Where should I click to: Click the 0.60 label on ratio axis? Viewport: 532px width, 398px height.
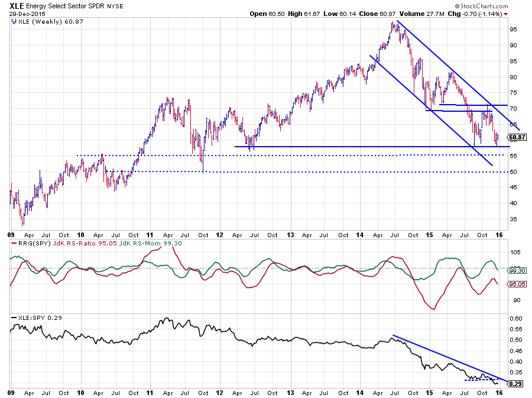[x=516, y=319]
